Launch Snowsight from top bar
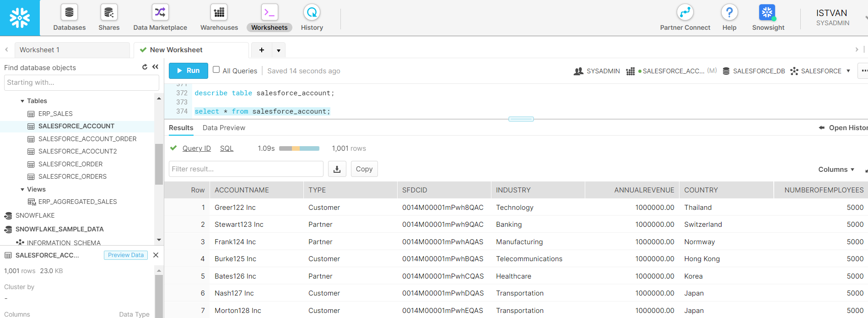 click(768, 13)
